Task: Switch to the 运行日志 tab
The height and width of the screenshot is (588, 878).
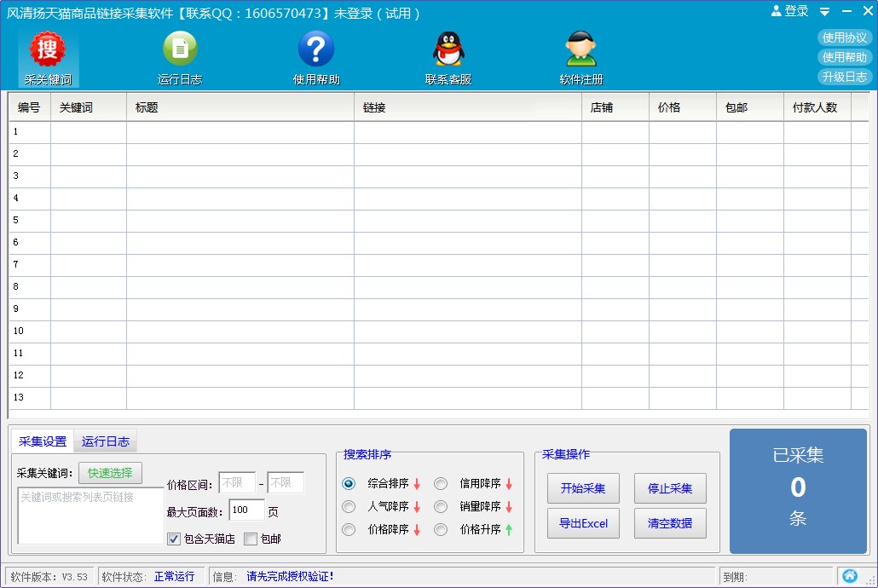Action: click(x=106, y=441)
